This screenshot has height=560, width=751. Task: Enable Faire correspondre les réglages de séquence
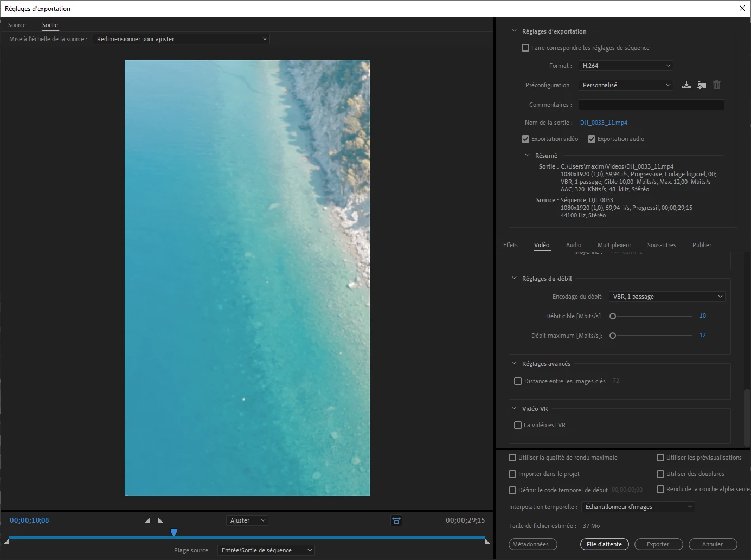pos(525,48)
